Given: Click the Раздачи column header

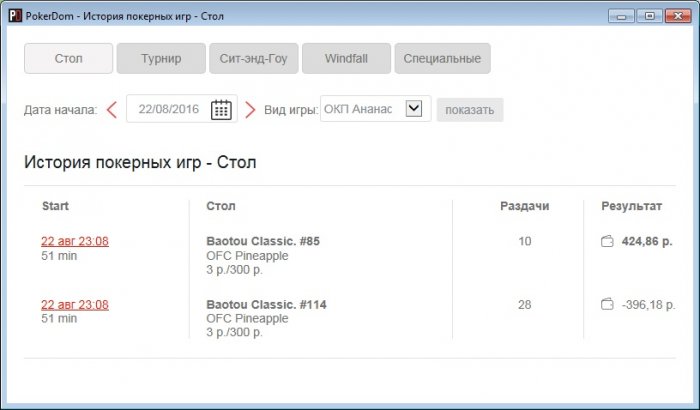Looking at the screenshot, I should coord(525,206).
